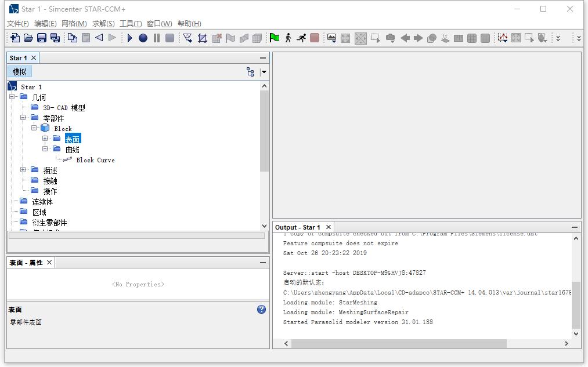
Task: Clear generated meshes icon
Action: [217, 38]
